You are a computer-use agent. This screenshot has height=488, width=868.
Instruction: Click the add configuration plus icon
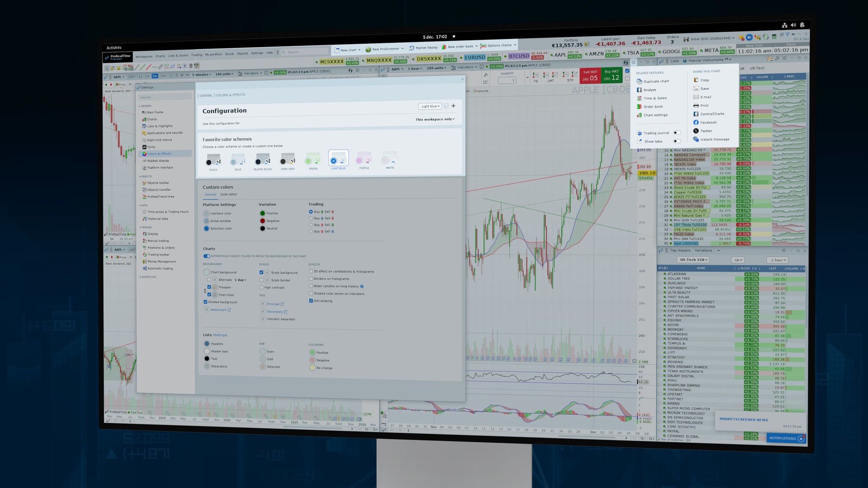click(x=453, y=106)
